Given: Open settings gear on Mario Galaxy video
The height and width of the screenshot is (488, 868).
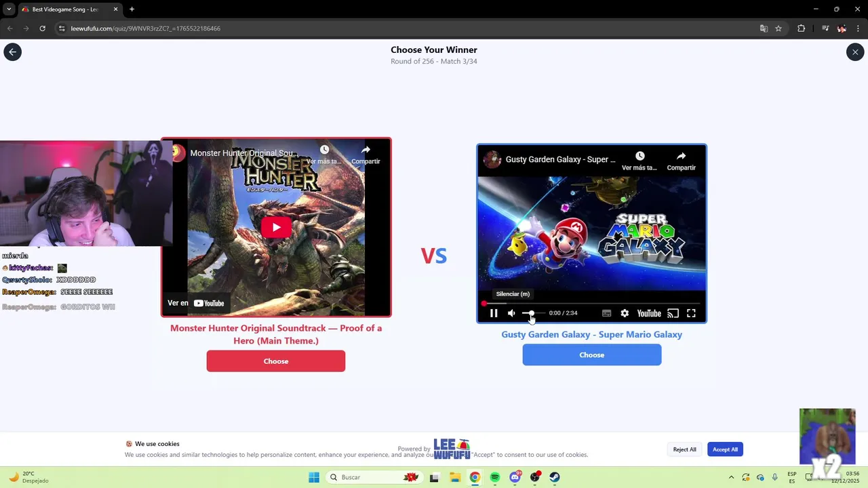Looking at the screenshot, I should click(625, 313).
